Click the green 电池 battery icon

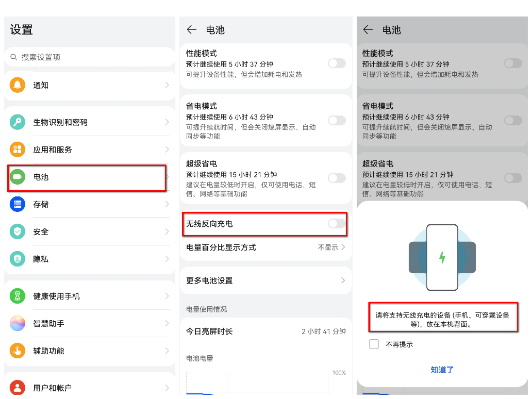(17, 177)
